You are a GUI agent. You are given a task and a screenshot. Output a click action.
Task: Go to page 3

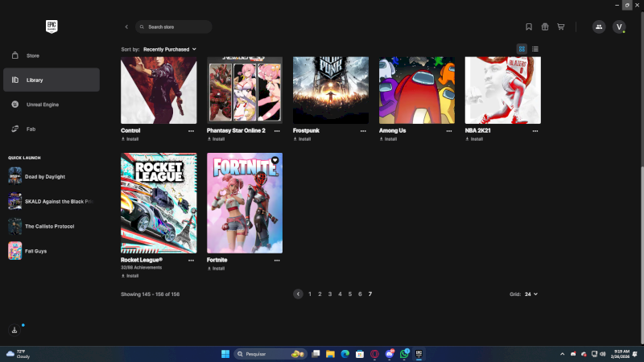330,294
